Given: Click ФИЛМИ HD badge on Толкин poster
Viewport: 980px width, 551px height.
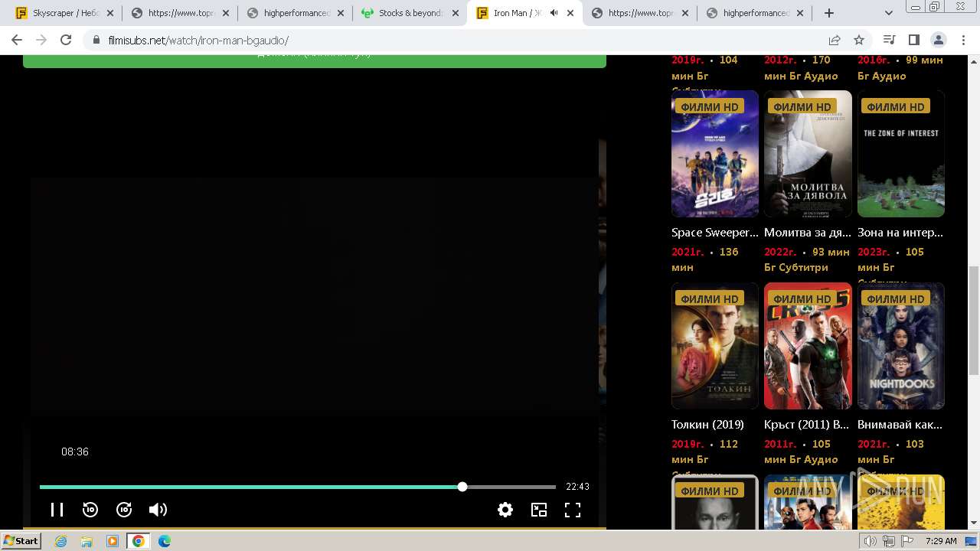Looking at the screenshot, I should 710,299.
